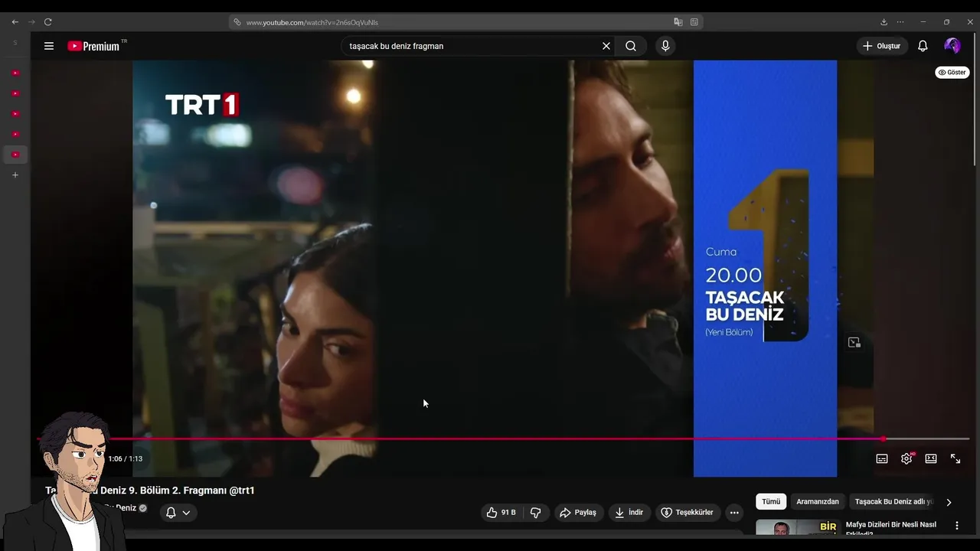Screen dimensions: 980x551
Task: Clear the search box text
Action: pyautogui.click(x=606, y=46)
